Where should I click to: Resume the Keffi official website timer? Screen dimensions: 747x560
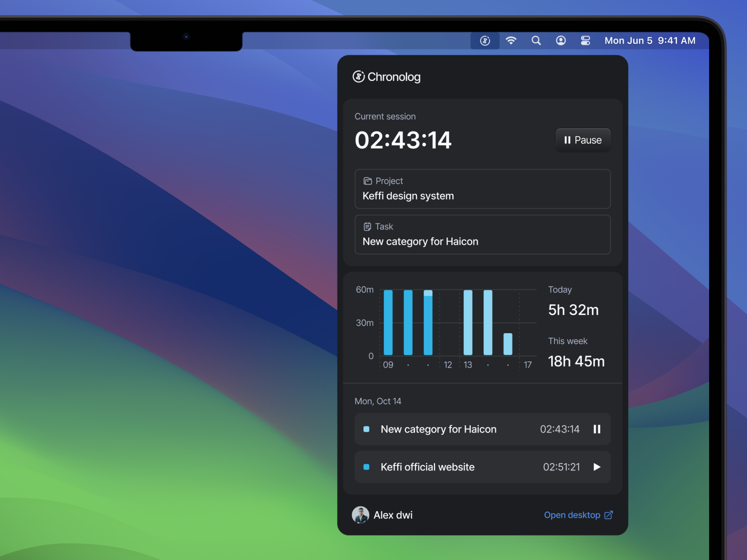coord(597,467)
